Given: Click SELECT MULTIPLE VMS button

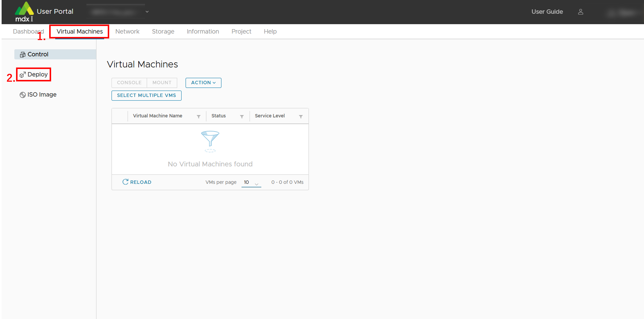Looking at the screenshot, I should pyautogui.click(x=146, y=96).
